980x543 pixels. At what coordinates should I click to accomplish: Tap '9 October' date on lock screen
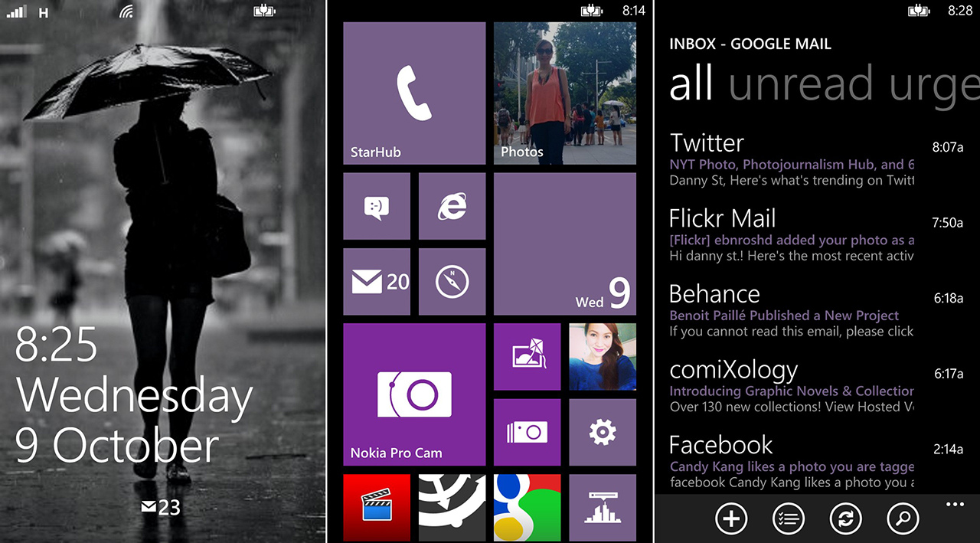117,446
